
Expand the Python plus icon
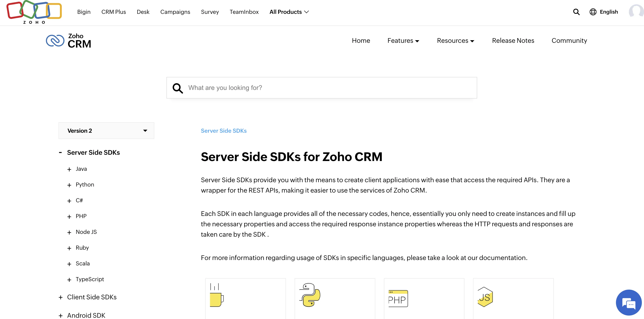tap(69, 185)
